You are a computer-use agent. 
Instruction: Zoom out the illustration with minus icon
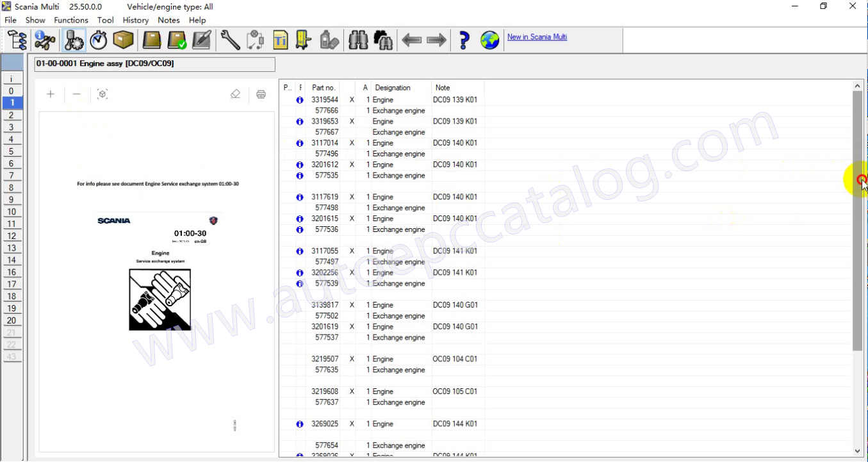[x=76, y=94]
